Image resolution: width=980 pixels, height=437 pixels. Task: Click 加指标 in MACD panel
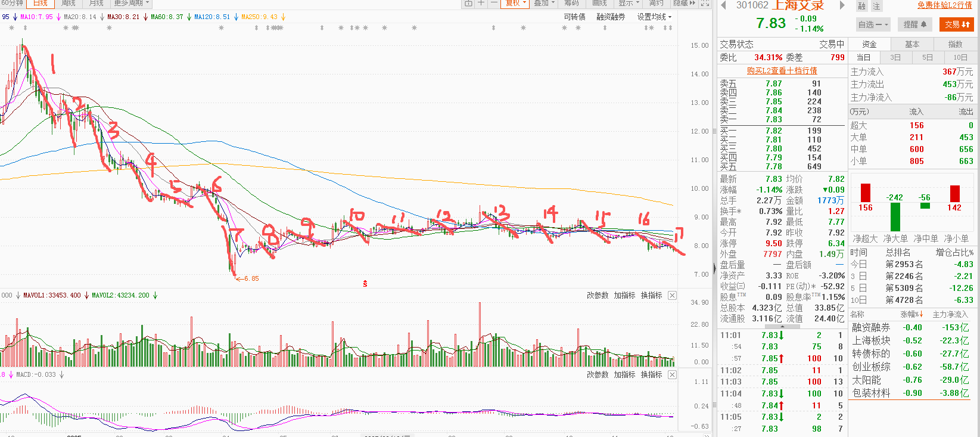coord(624,374)
